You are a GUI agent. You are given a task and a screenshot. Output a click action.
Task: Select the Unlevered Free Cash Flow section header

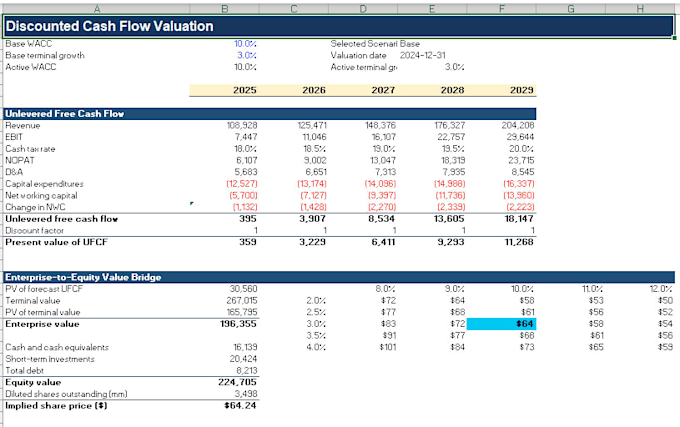(270, 114)
